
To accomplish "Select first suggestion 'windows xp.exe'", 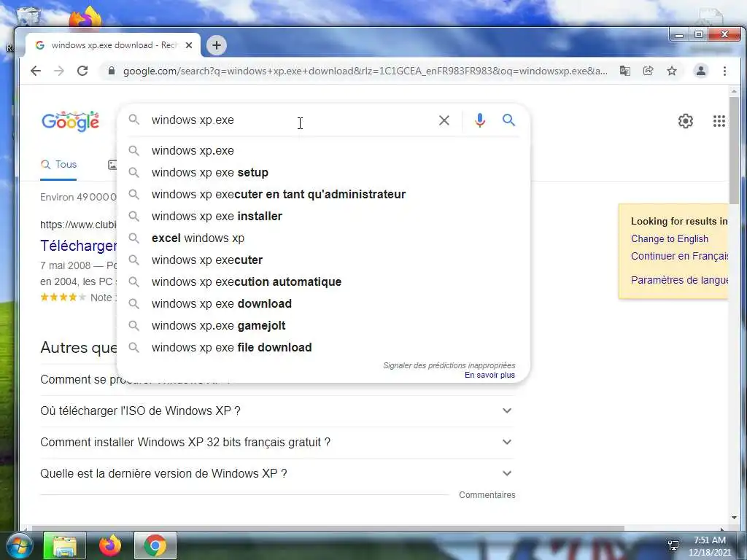I will point(323,150).
